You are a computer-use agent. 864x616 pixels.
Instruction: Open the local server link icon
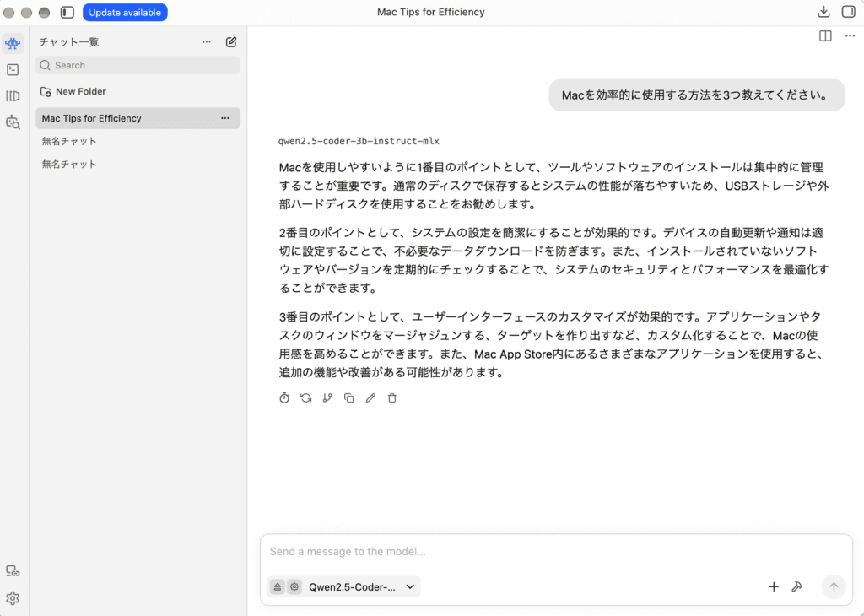[x=13, y=571]
